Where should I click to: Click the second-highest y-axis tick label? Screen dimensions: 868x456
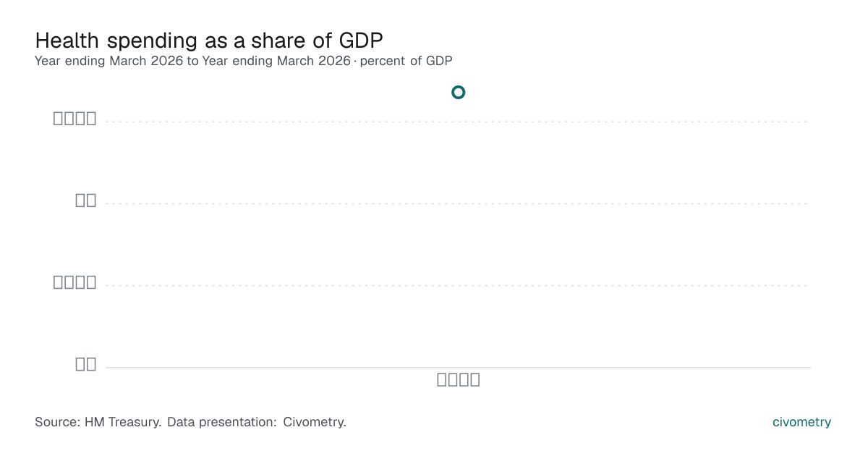coord(86,200)
